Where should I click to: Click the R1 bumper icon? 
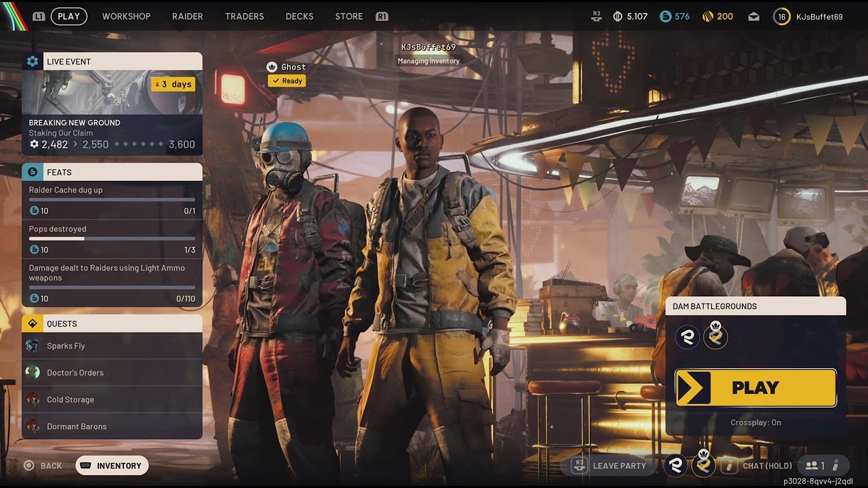pyautogui.click(x=382, y=16)
